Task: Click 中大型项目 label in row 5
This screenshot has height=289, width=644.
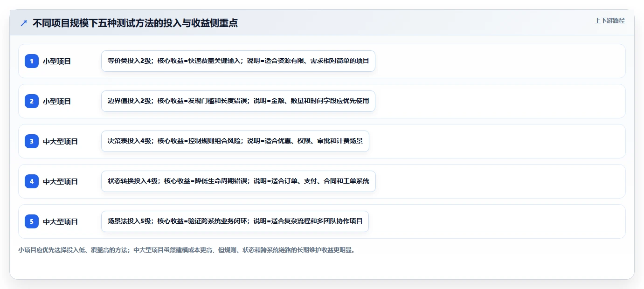Action: coord(61,221)
